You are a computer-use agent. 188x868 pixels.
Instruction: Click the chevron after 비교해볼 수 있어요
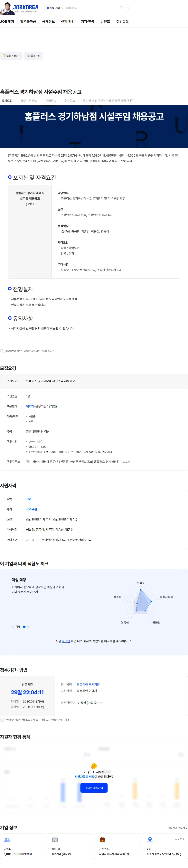[130, 641]
